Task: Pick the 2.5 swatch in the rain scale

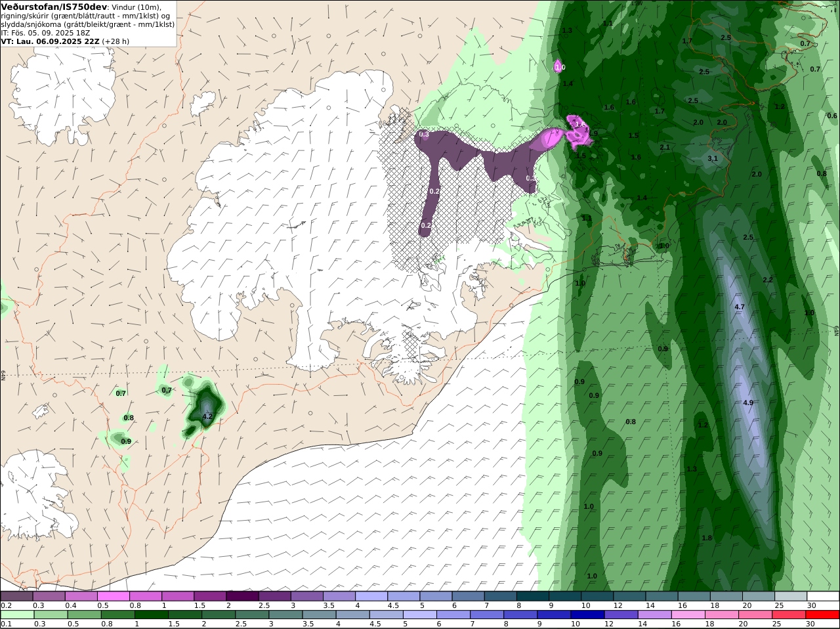Action: tap(253, 615)
